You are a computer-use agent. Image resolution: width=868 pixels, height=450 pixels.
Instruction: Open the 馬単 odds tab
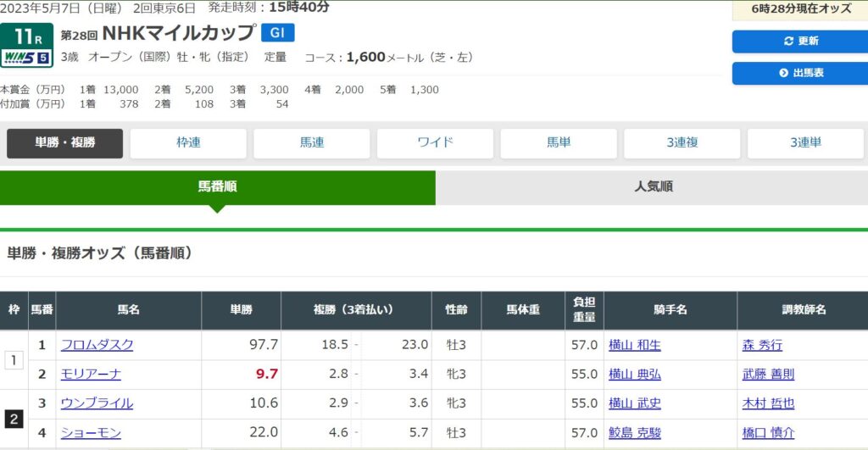(559, 143)
